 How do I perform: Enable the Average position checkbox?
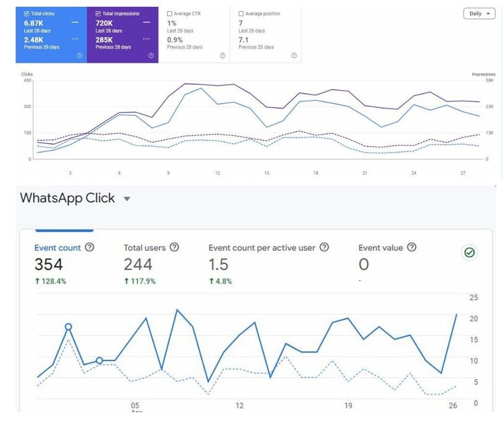pyautogui.click(x=241, y=14)
